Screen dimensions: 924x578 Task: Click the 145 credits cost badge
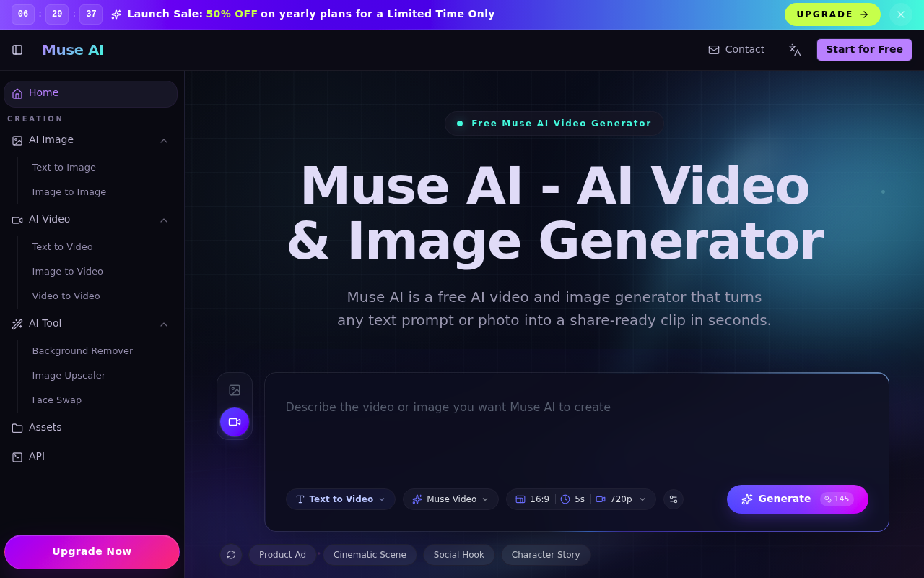click(837, 499)
